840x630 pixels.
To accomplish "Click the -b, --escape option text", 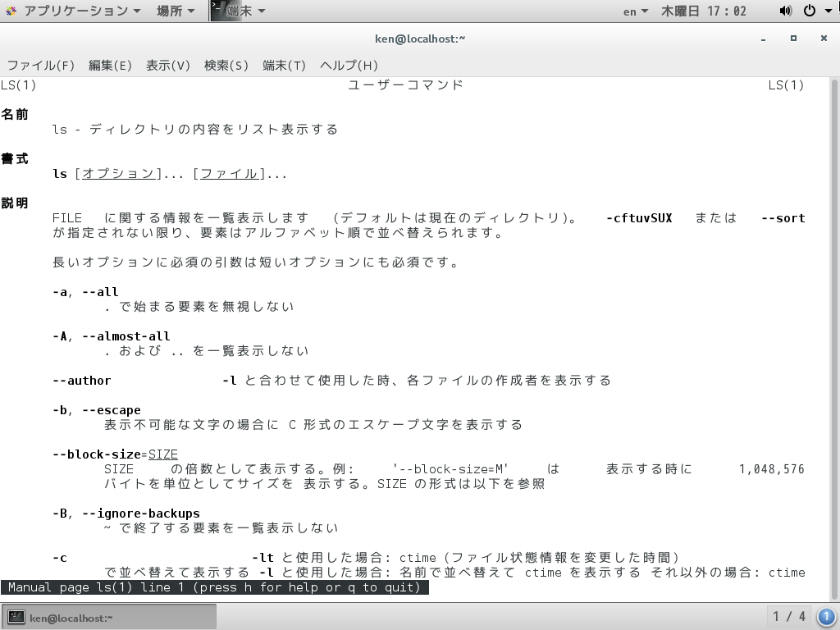I will 97,410.
